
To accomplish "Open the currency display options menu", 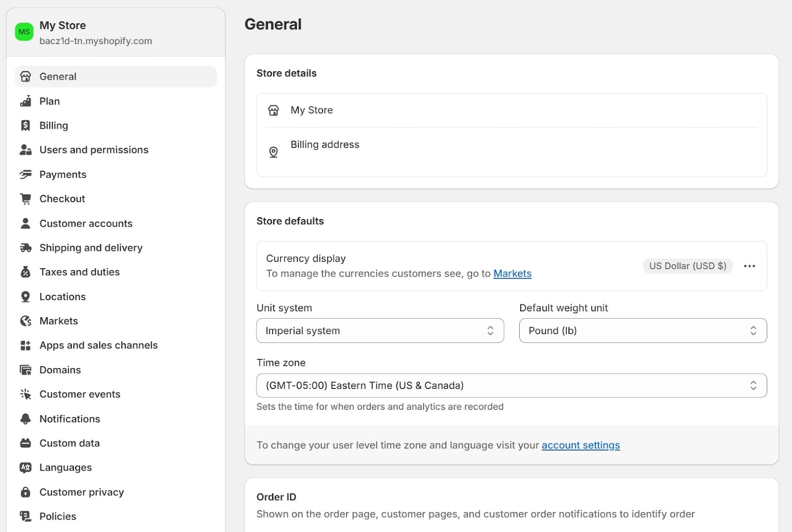I will [x=749, y=266].
